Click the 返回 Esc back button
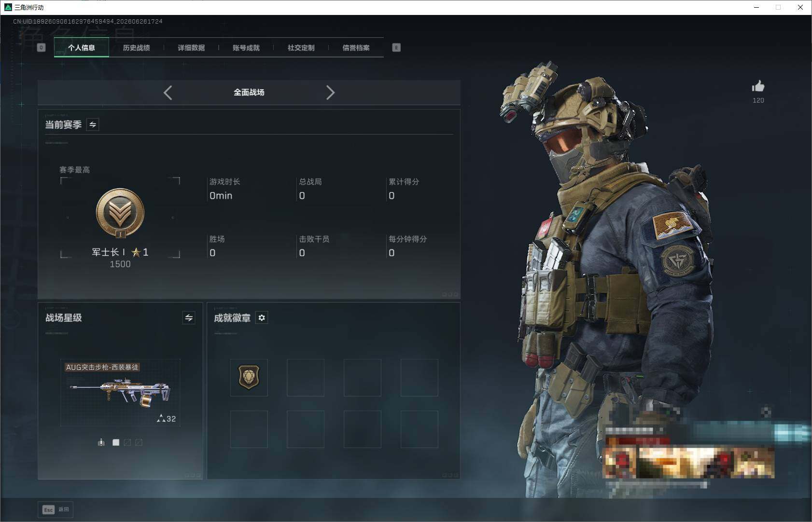The width and height of the screenshot is (812, 522). (x=56, y=509)
